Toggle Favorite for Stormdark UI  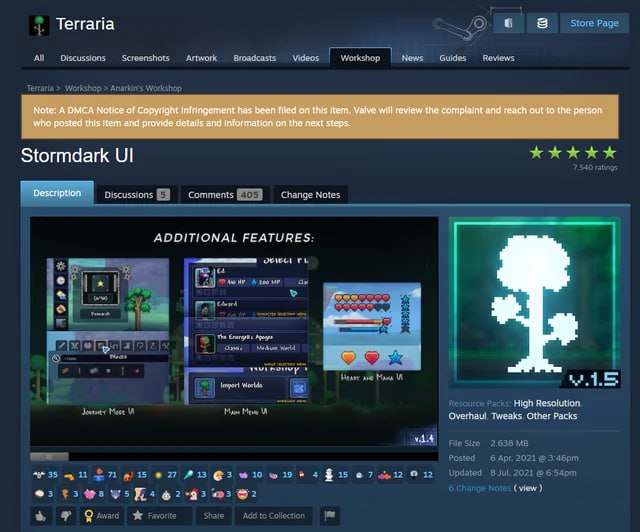155,516
